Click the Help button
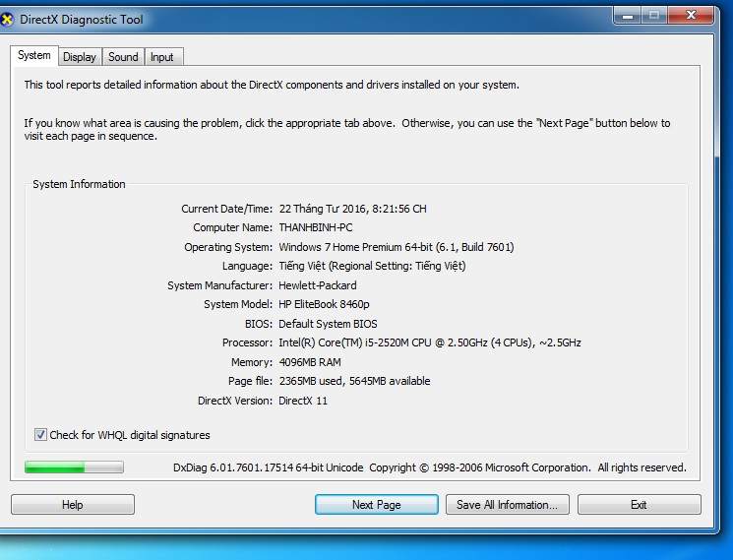This screenshot has width=733, height=560. [73, 505]
